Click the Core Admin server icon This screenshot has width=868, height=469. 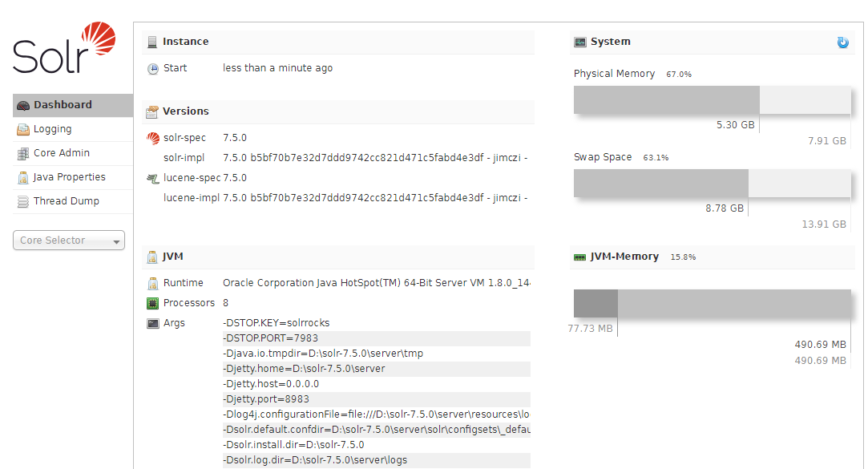pyautogui.click(x=22, y=153)
